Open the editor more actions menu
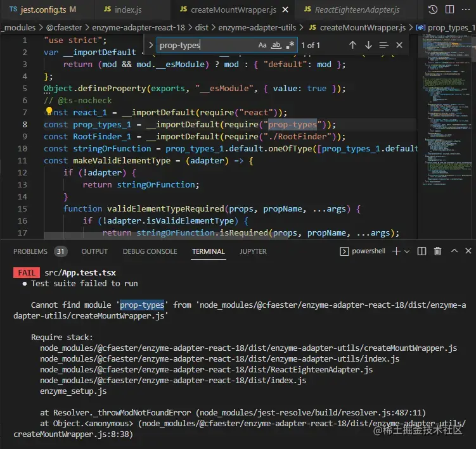The width and height of the screenshot is (476, 449). pos(466,9)
